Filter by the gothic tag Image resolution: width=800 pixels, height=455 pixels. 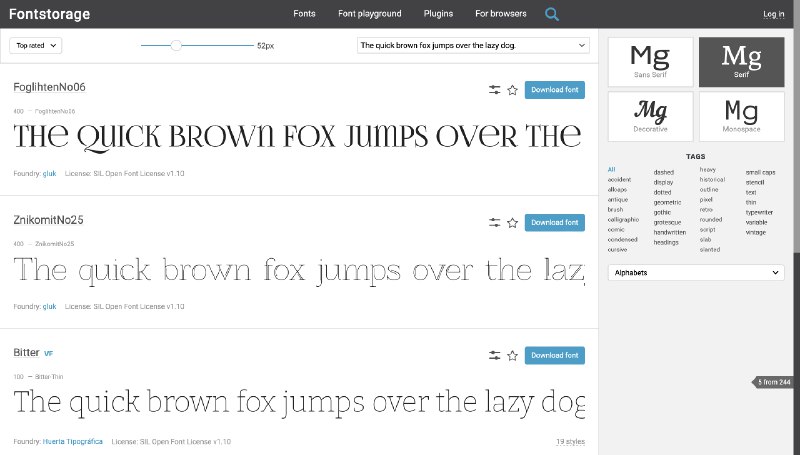[x=662, y=212]
